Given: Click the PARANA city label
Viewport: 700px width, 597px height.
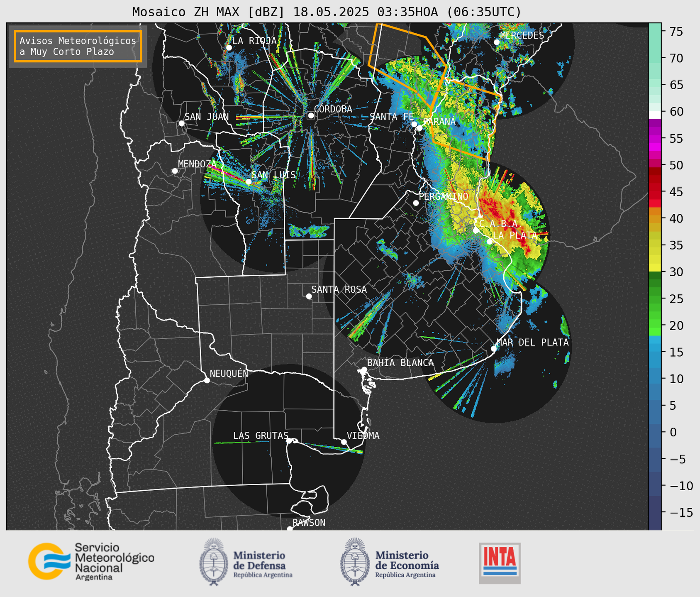Looking at the screenshot, I should [x=439, y=122].
